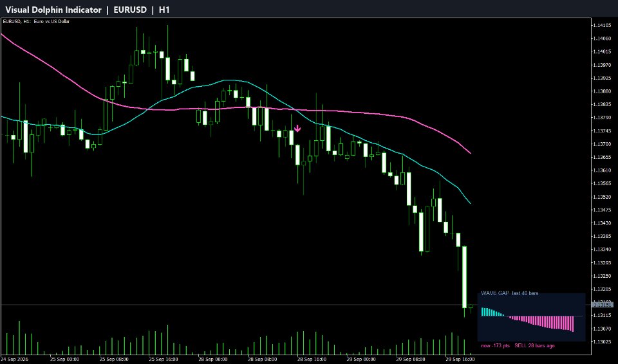This screenshot has width=618, height=364.
Task: Click price level 1.13790 on the price axis
Action: [x=601, y=118]
